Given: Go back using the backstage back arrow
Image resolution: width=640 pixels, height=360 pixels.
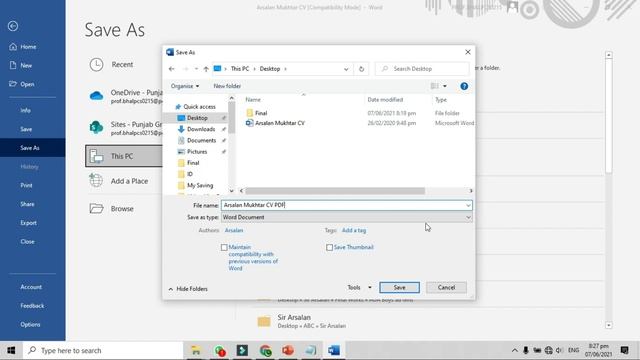Looking at the screenshot, I should (x=13, y=26).
